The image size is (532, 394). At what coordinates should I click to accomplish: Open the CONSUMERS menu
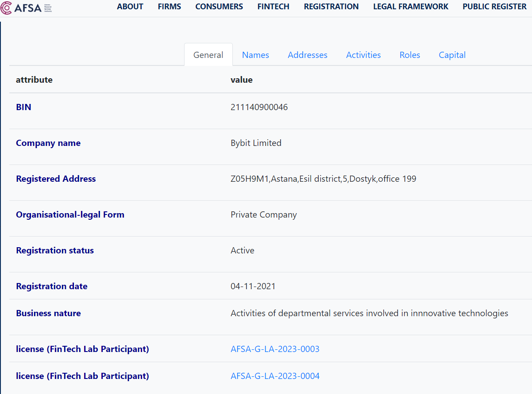click(x=219, y=7)
